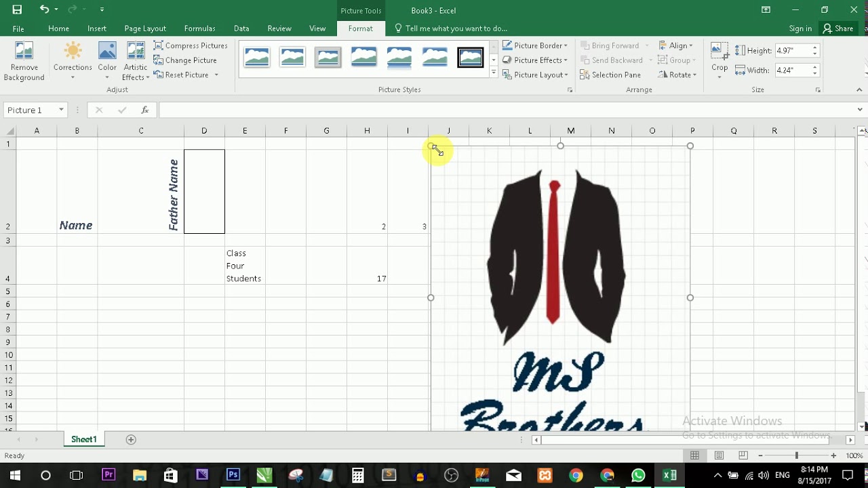
Task: Switch to Page Layout view
Action: pos(719,455)
